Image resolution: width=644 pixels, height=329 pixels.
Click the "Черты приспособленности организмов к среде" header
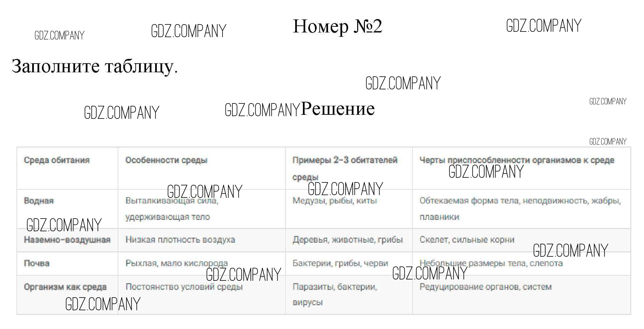[517, 160]
